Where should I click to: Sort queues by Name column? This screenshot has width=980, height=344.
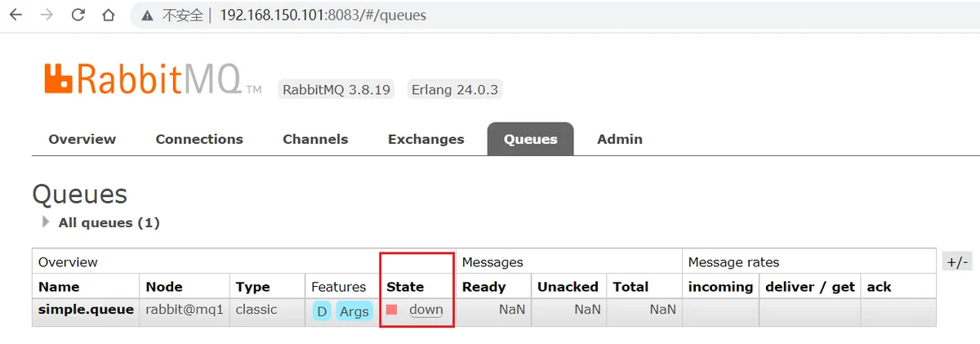[59, 287]
